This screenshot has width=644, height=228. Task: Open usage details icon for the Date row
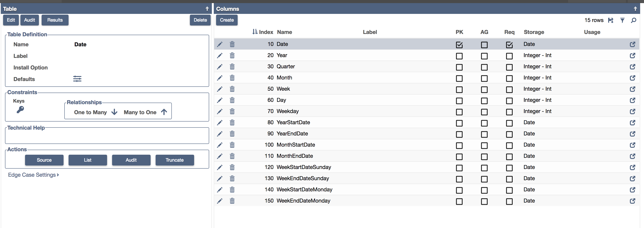click(632, 44)
